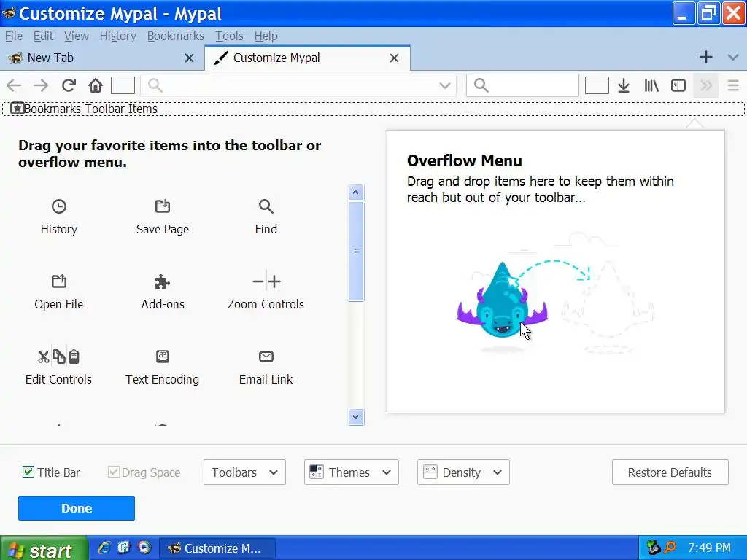Open the Edit menu
Viewport: 747px width, 560px height.
click(43, 36)
